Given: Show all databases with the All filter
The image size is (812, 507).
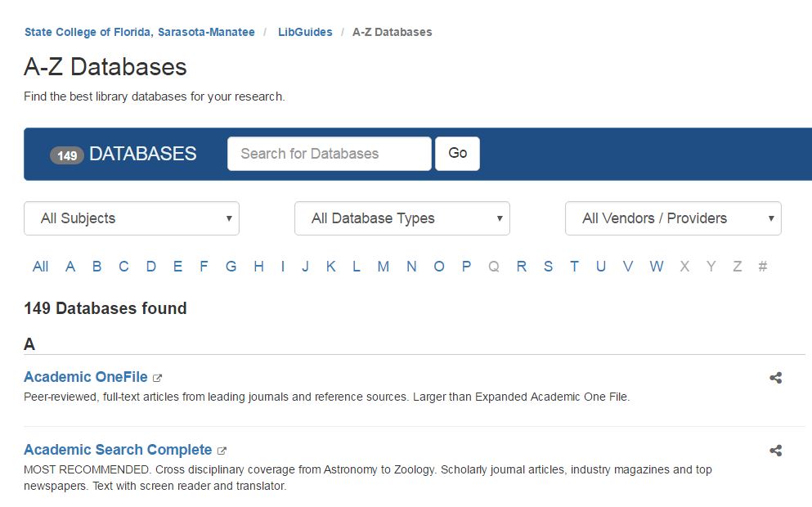Looking at the screenshot, I should tap(41, 267).
